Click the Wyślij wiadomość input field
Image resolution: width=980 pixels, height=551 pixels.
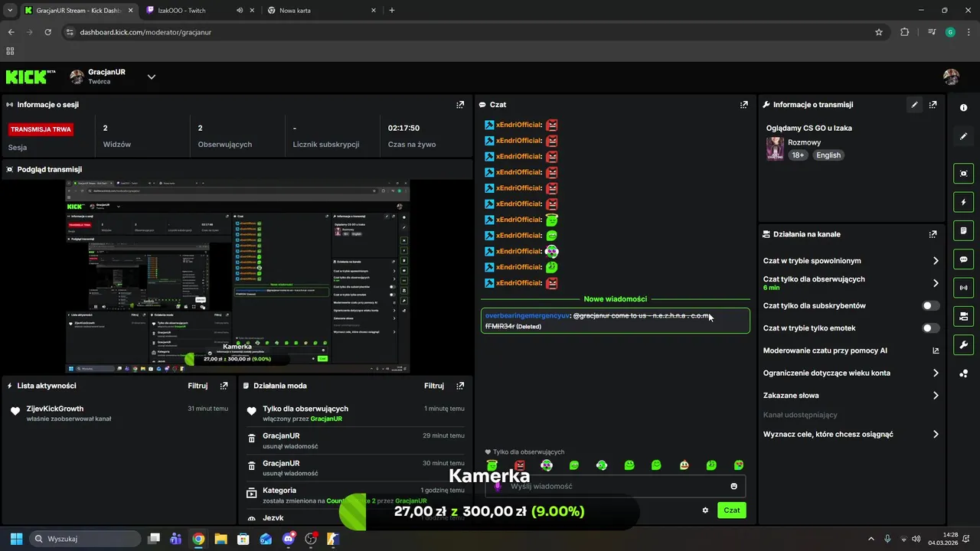point(615,486)
